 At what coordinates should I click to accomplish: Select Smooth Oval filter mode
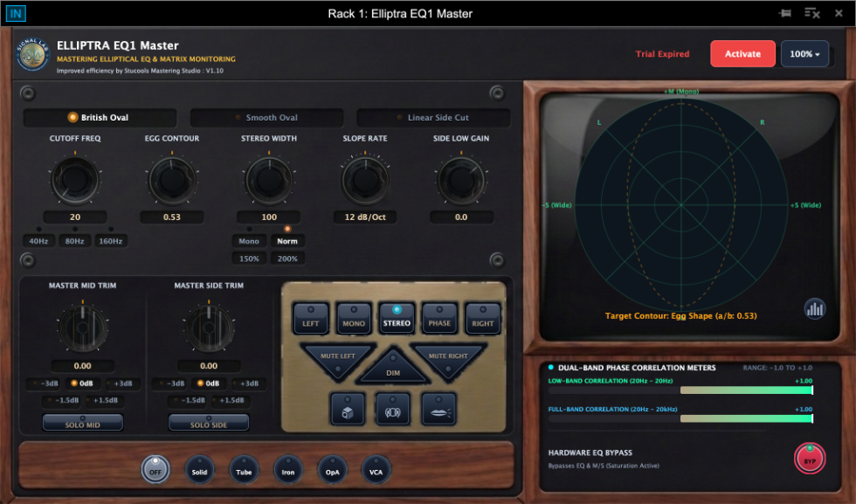coord(267,117)
